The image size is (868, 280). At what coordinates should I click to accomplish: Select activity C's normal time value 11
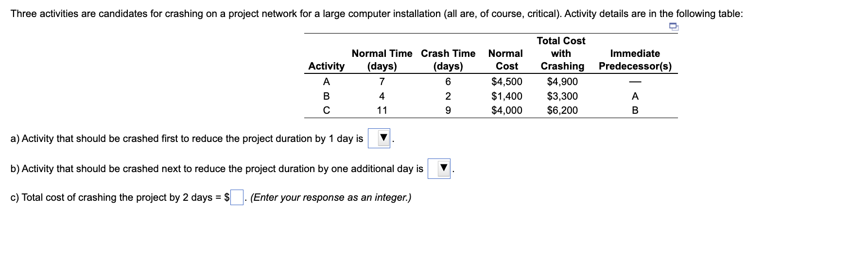382,110
